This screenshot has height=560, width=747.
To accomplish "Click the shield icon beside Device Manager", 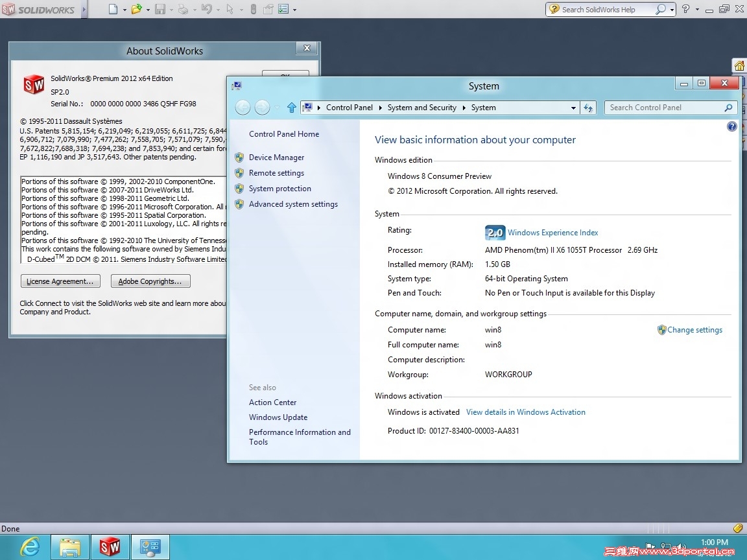I will pos(239,157).
